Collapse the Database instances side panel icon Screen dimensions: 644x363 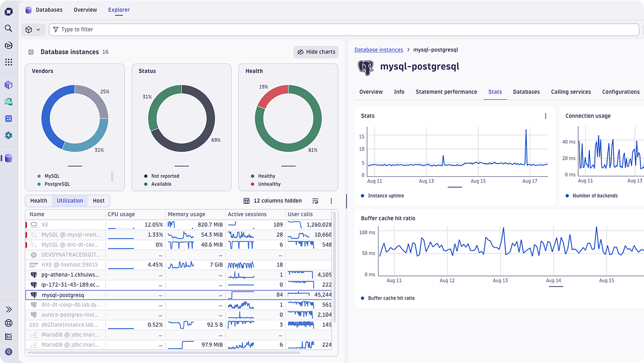(31, 52)
